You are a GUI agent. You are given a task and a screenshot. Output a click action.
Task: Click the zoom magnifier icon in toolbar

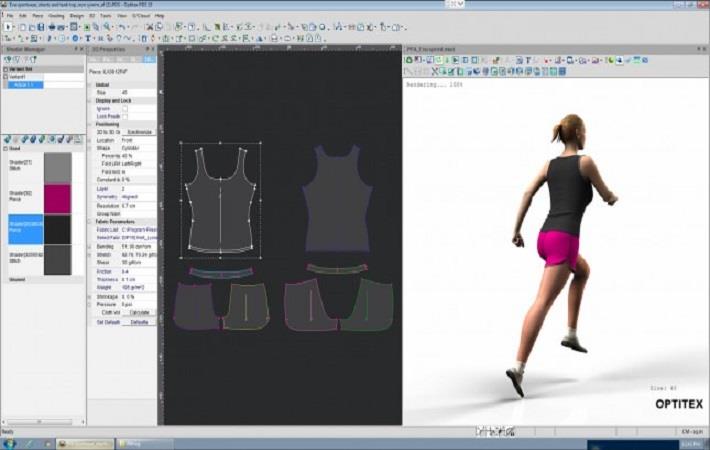[x=107, y=27]
